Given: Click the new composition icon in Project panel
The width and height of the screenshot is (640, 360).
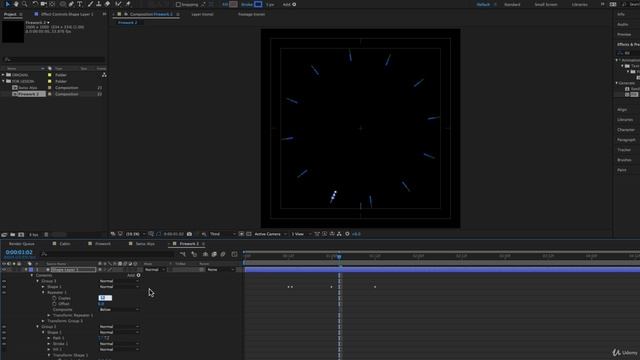Looking at the screenshot, I should click(21, 235).
